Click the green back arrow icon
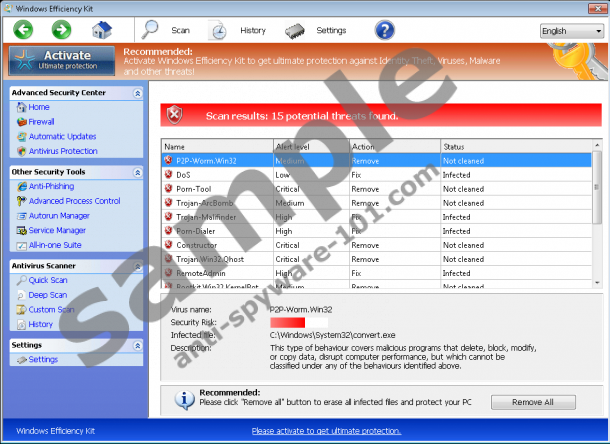The width and height of the screenshot is (610, 444). click(24, 30)
